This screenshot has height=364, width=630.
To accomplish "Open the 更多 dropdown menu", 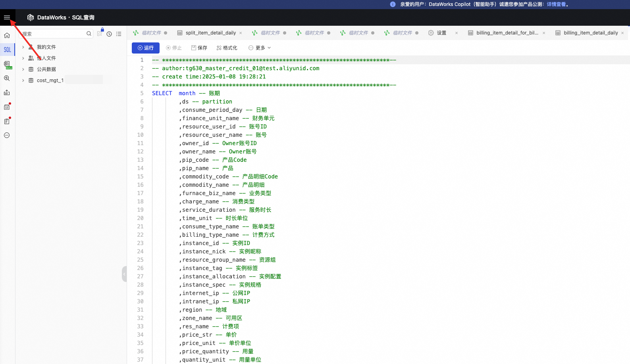I will point(260,48).
